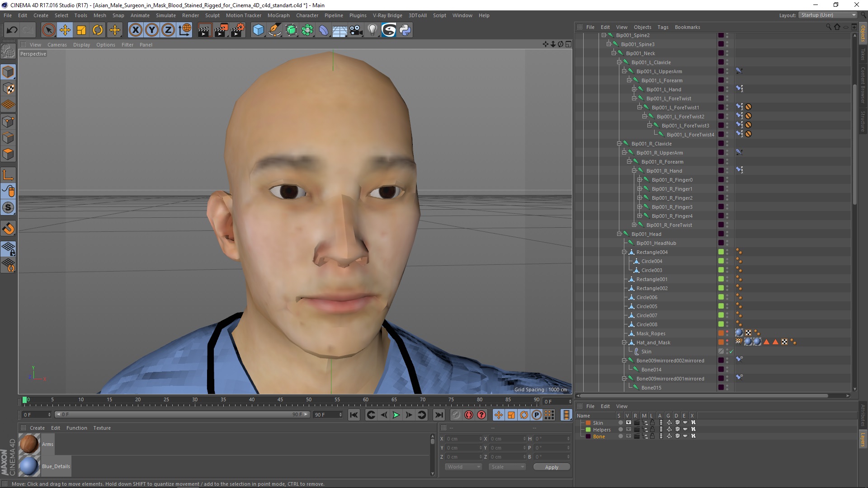Open the World coordinate dropdown
868x488 pixels.
[x=463, y=467]
